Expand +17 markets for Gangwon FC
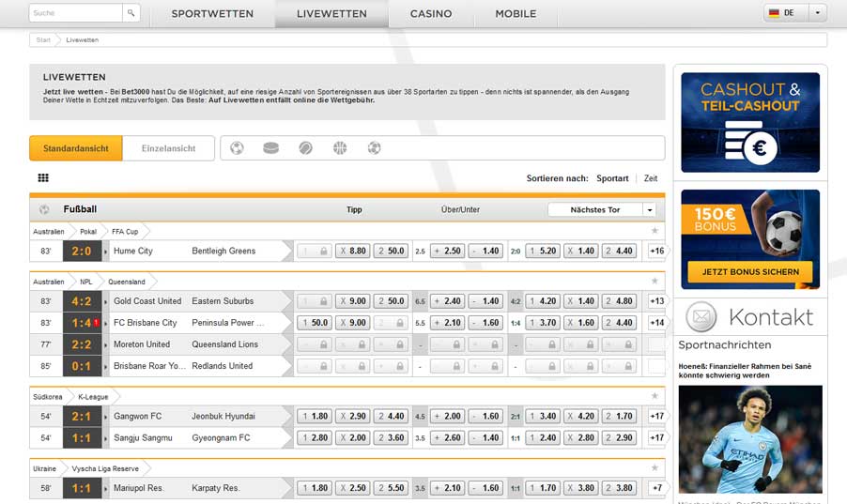This screenshot has width=847, height=504. [x=657, y=416]
